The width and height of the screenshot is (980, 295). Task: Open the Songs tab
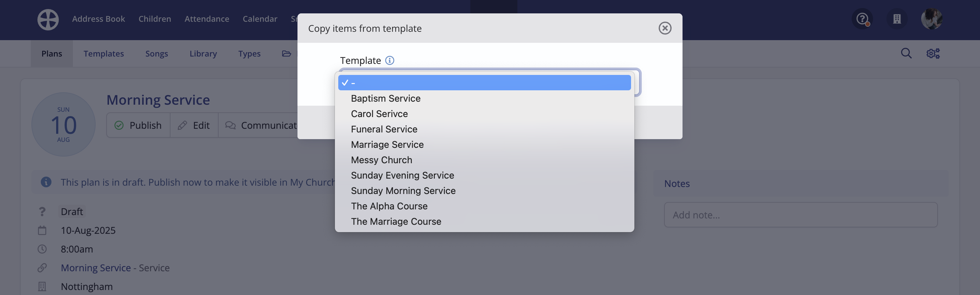(x=156, y=54)
